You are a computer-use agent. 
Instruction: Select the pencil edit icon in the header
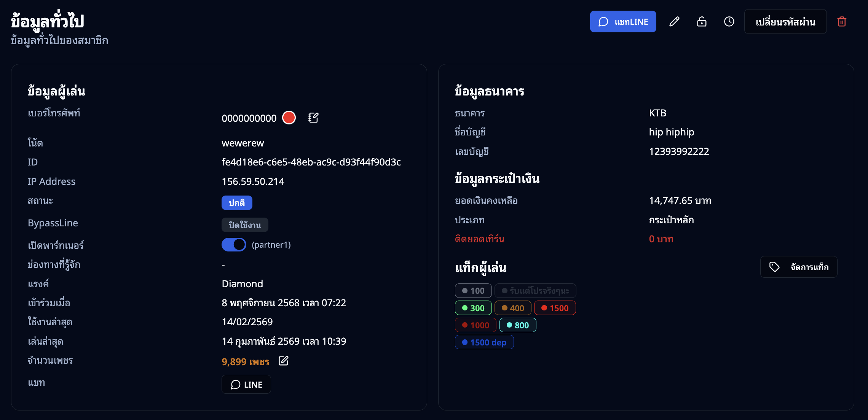[674, 22]
